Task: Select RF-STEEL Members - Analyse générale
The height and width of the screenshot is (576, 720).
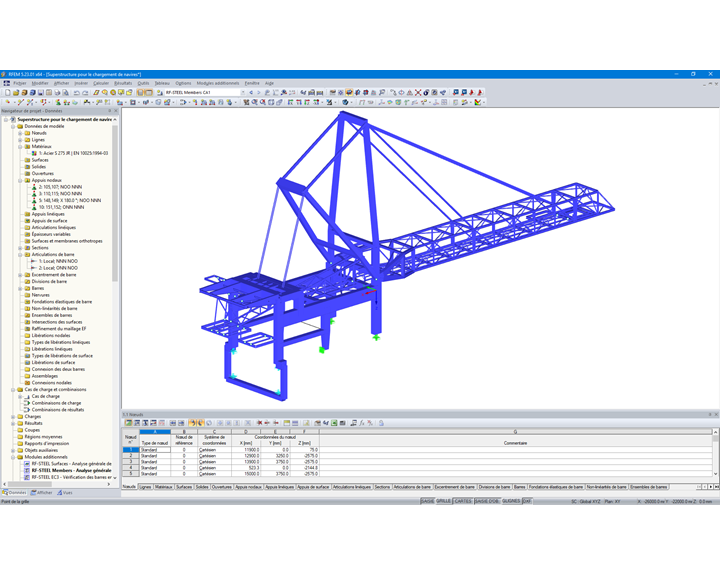Action: pos(71,471)
